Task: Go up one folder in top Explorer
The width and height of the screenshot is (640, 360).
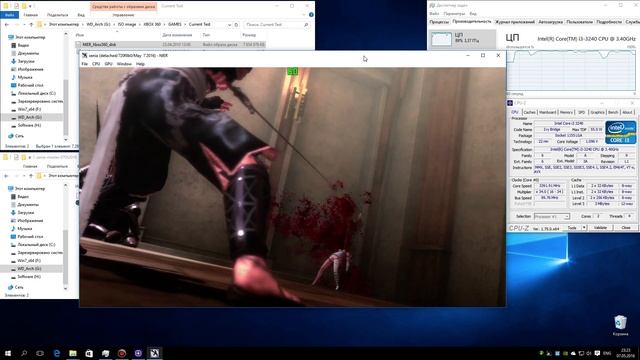Action: 31,24
